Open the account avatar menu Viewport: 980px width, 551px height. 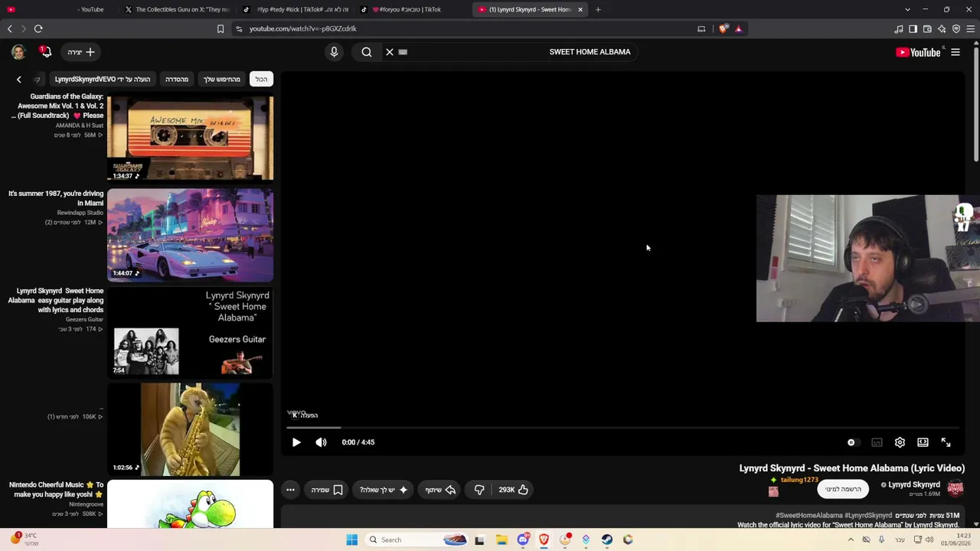pyautogui.click(x=18, y=52)
